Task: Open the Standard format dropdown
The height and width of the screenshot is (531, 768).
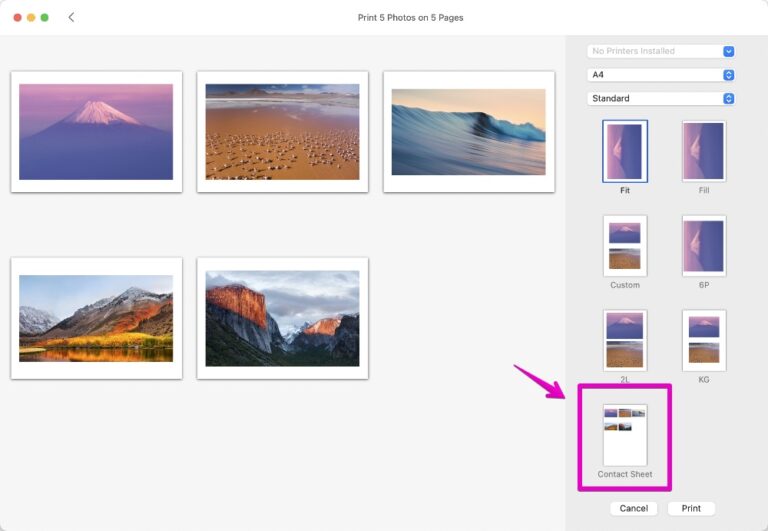Action: click(x=660, y=98)
